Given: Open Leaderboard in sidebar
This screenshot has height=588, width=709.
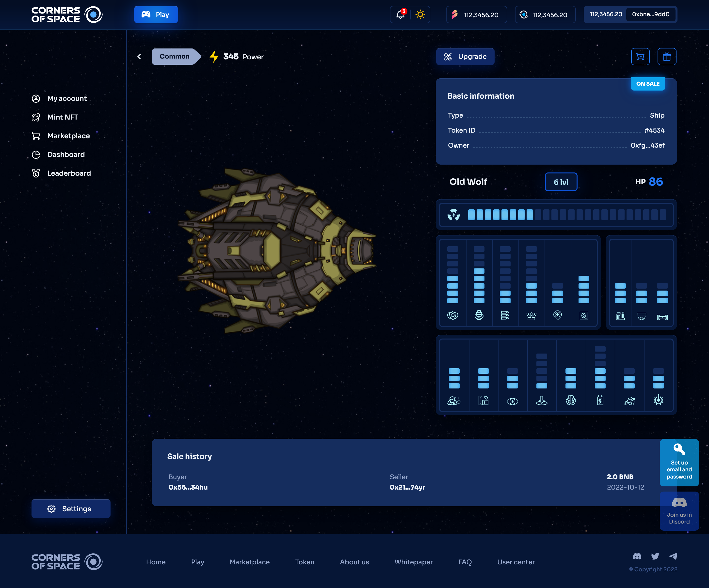Looking at the screenshot, I should tap(61, 173).
